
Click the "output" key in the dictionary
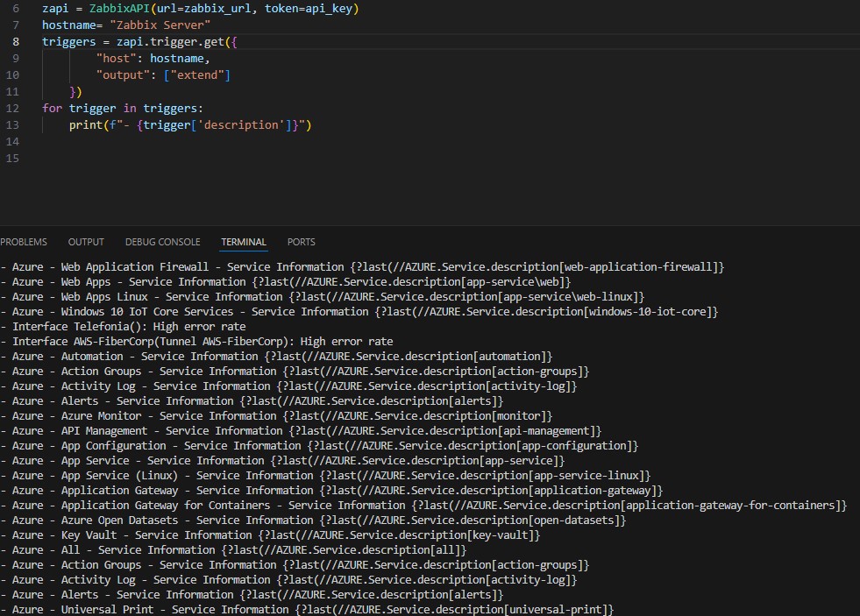coord(123,75)
